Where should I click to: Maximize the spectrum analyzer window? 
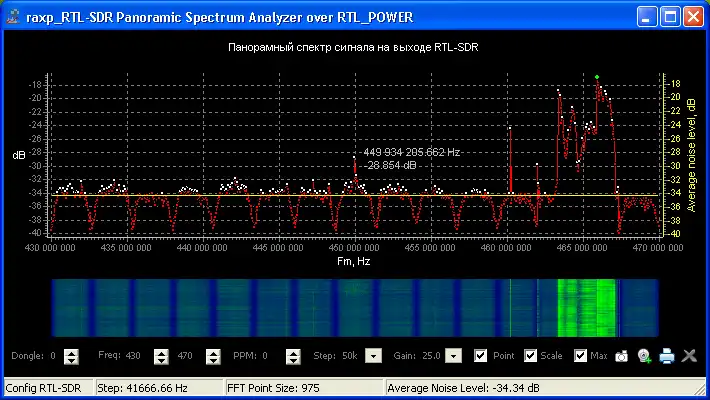click(x=670, y=17)
